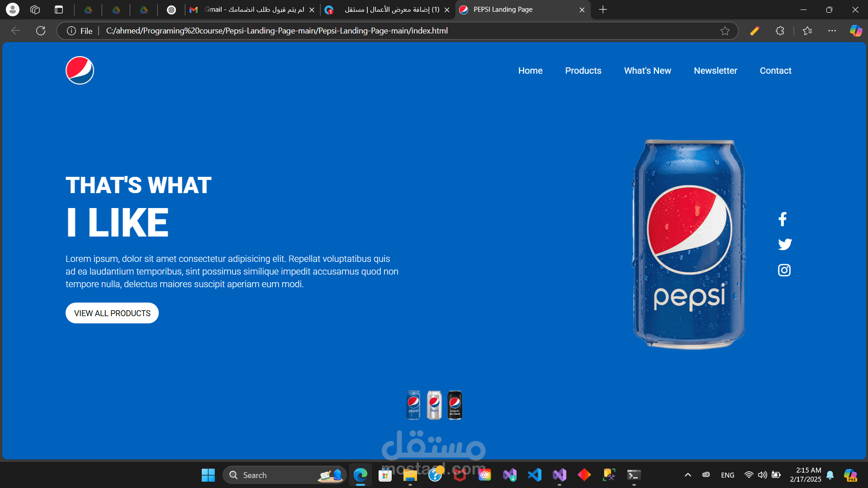Open Settings and more ellipsis menu
868x488 pixels.
[x=832, y=31]
